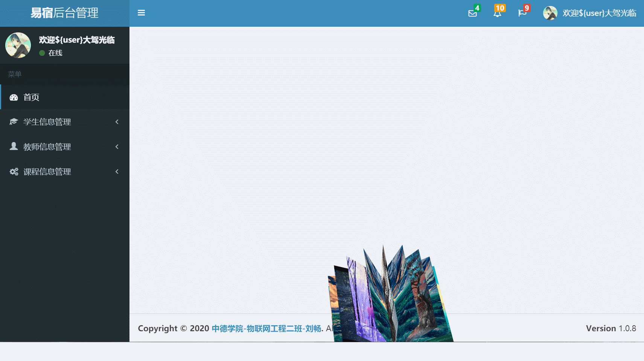The height and width of the screenshot is (361, 644).
Task: Click the red 9 task badge
Action: click(x=527, y=8)
